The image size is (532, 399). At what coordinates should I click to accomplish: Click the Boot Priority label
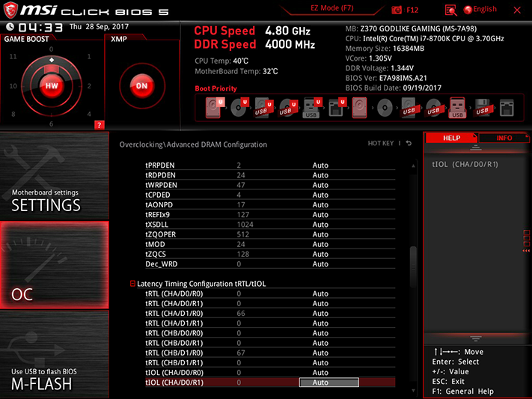point(215,88)
